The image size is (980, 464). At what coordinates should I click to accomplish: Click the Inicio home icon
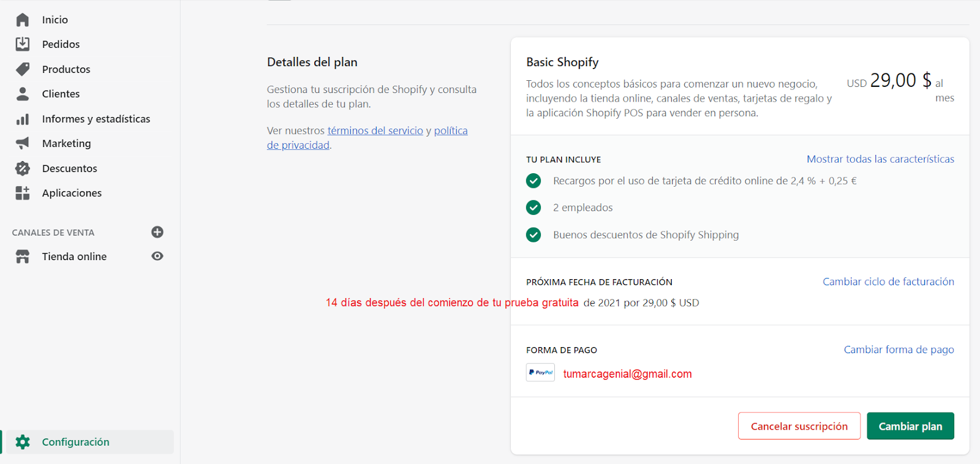(x=23, y=20)
